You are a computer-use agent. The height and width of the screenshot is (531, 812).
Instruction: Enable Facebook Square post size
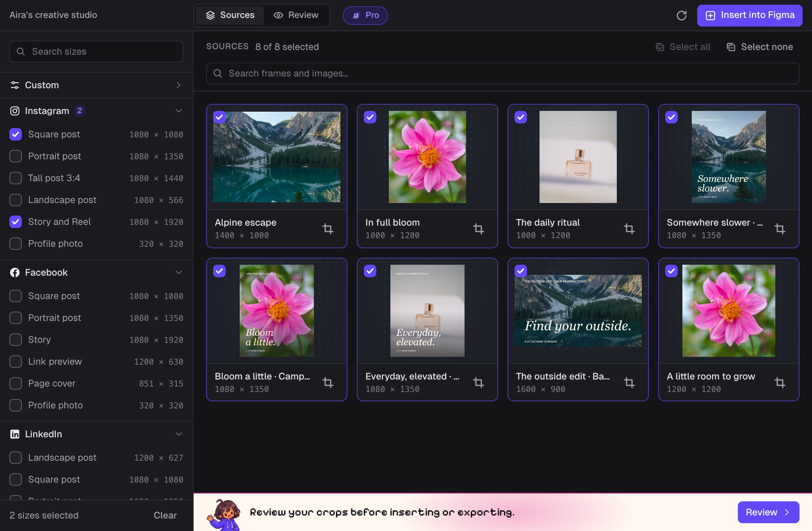tap(16, 296)
